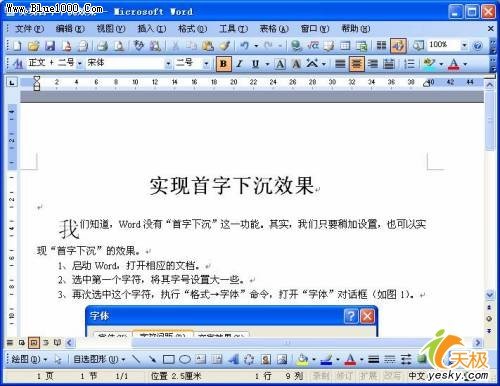Screen dimensions: 500x386
Task: Open the 编辑 (Edit) menu
Action: pos(70,29)
